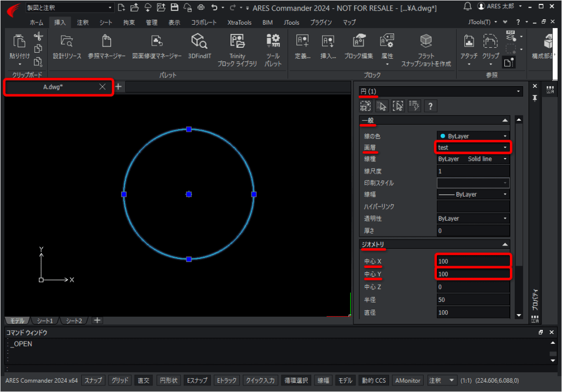Screen dimensions: 562x392
Task: Open Reference Manager (参照マネージャー)
Action: point(106,47)
